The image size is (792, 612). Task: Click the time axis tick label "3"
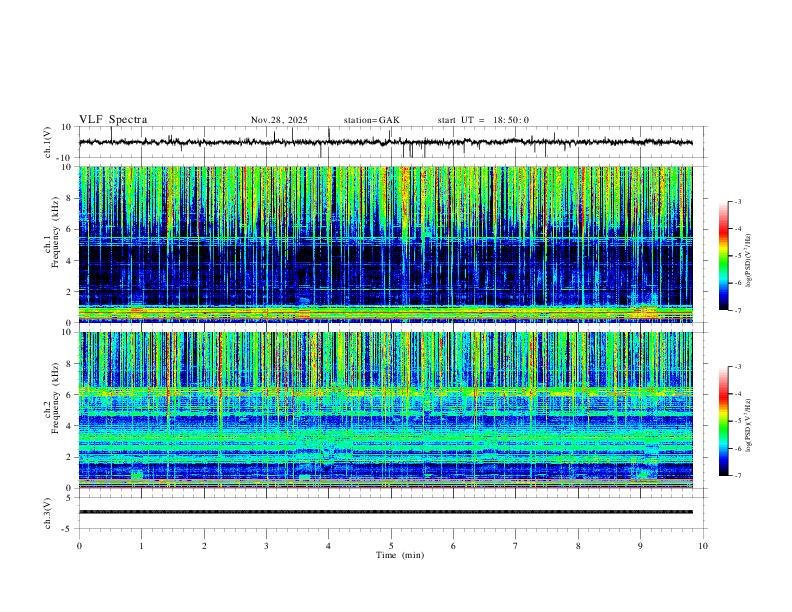click(267, 546)
